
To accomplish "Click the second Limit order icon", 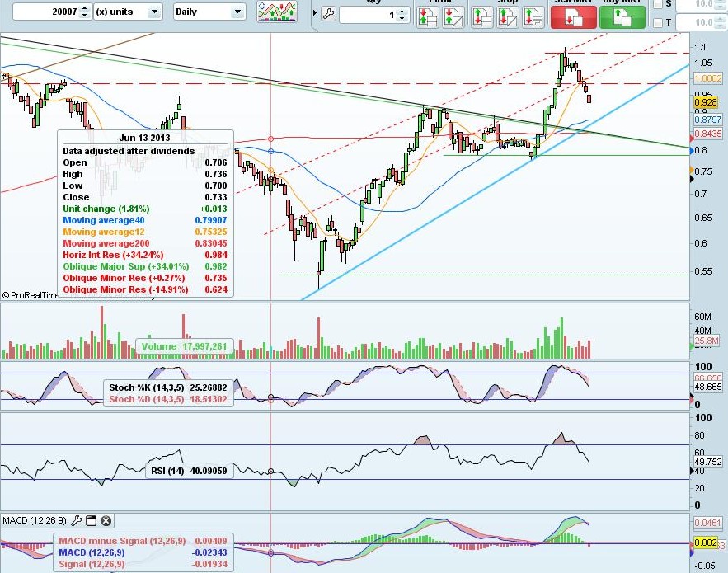I will pyautogui.click(x=453, y=16).
